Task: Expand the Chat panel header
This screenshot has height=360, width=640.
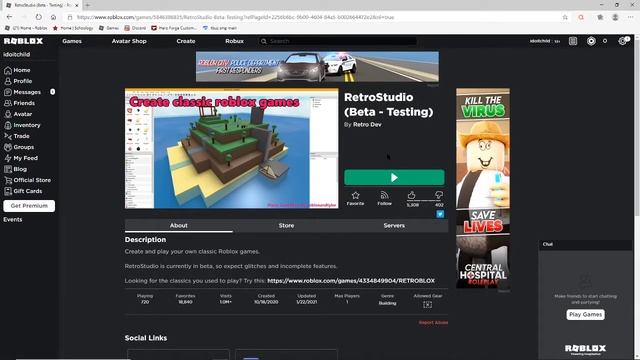Action: (x=585, y=244)
